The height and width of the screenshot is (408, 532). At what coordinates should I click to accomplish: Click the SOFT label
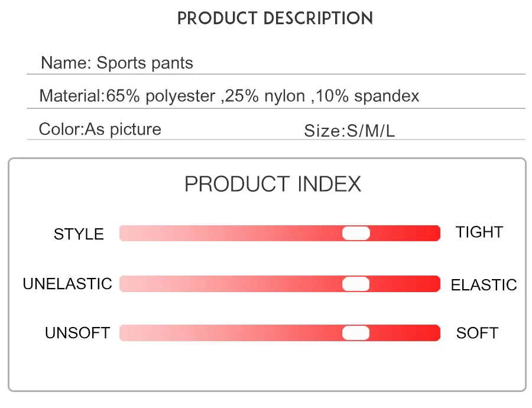coord(477,333)
